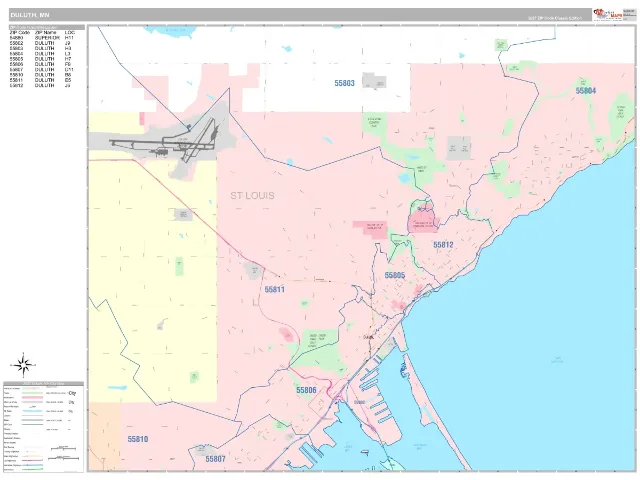
Task: Click the ZIP Code column header
Action: pos(20,32)
